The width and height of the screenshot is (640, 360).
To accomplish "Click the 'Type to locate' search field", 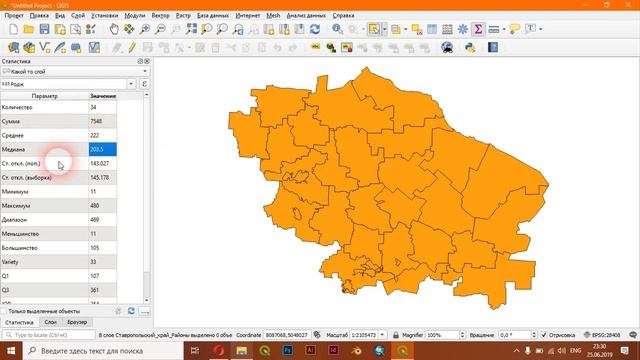I will pos(49,335).
